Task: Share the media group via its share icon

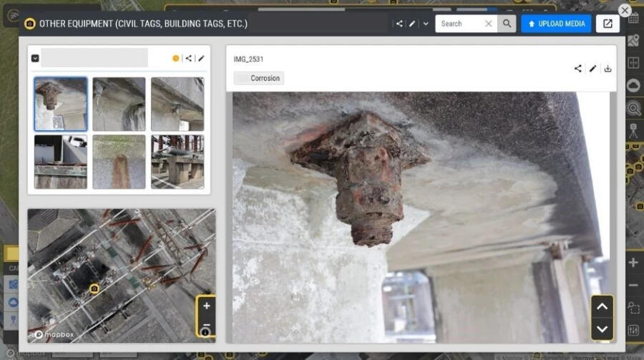Action: pyautogui.click(x=188, y=58)
